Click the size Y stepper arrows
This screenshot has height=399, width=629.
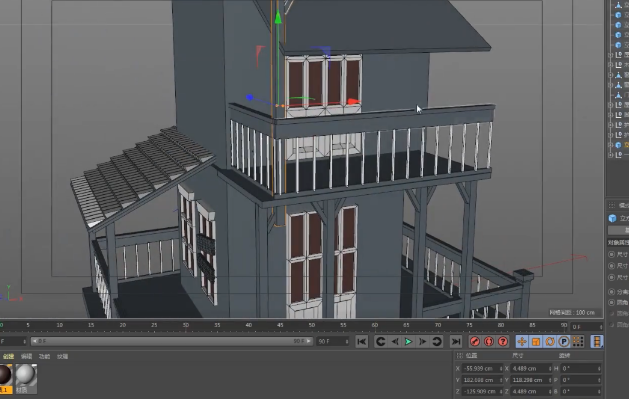tap(550, 380)
